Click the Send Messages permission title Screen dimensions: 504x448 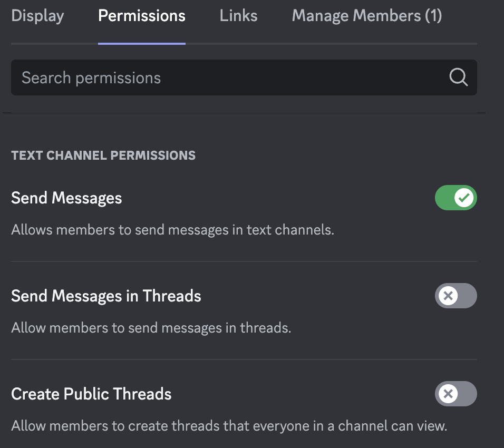tap(66, 198)
